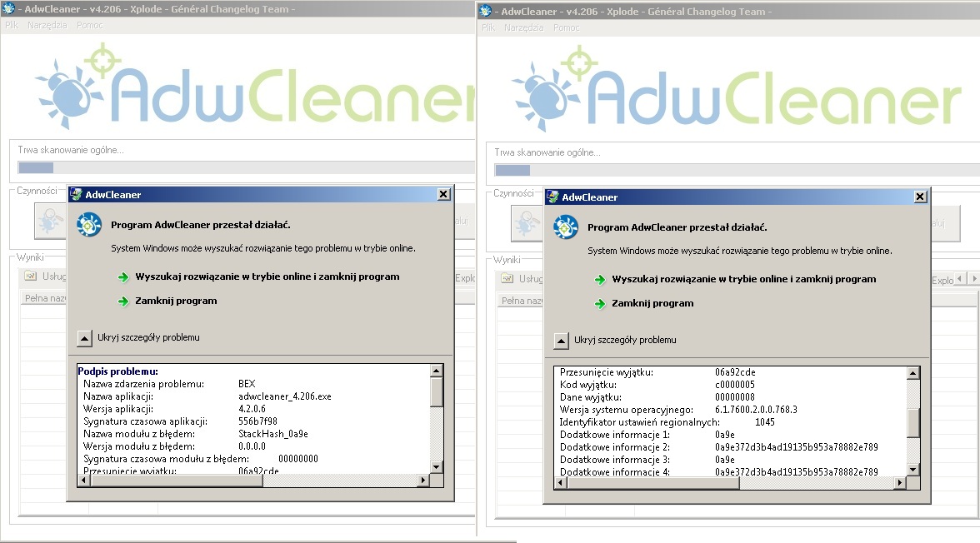980x543 pixels.
Task: Click AdwCleaner bug icon in right dialog body
Action: 566,227
